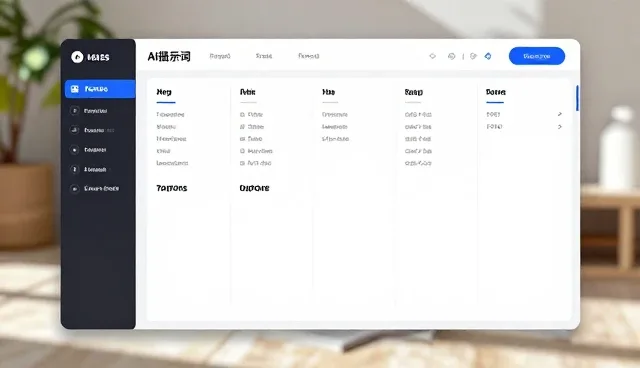Viewport: 640px width, 368px height.
Task: Click the circular icon left of the header divider
Action: (x=451, y=56)
